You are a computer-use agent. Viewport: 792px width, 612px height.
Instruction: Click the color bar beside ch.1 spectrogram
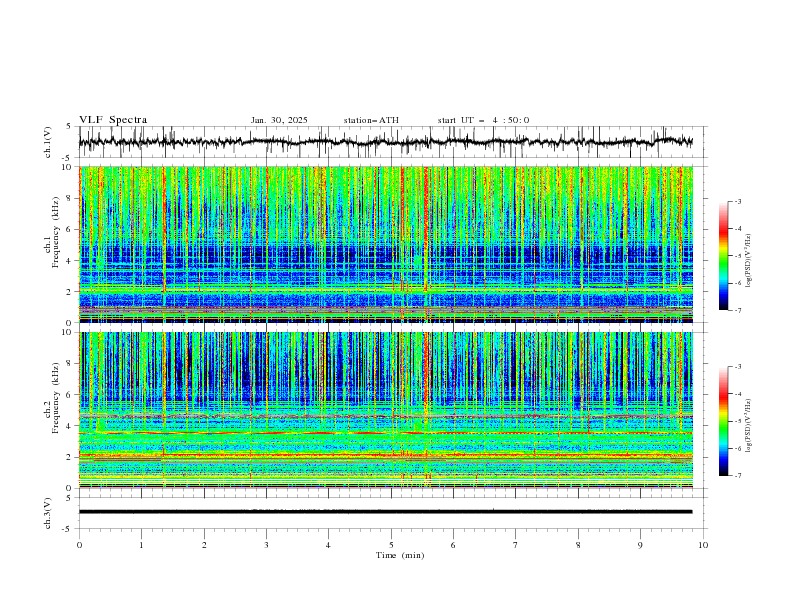pos(724,256)
